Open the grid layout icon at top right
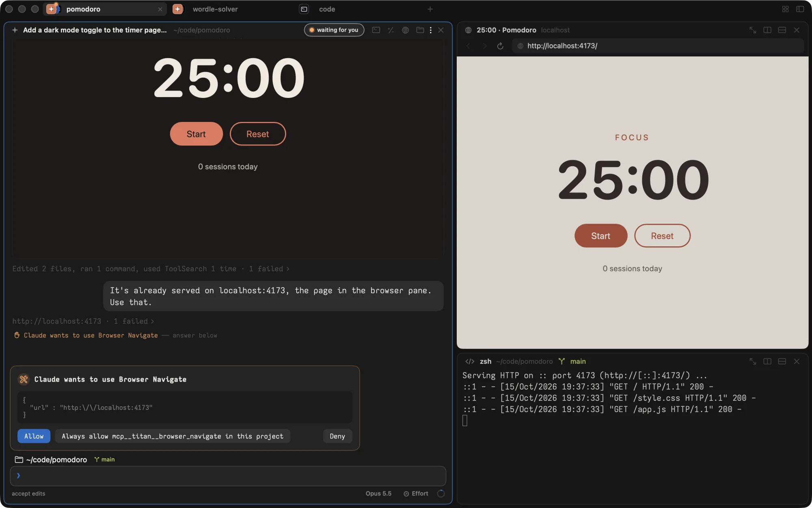The height and width of the screenshot is (508, 812). tap(786, 9)
